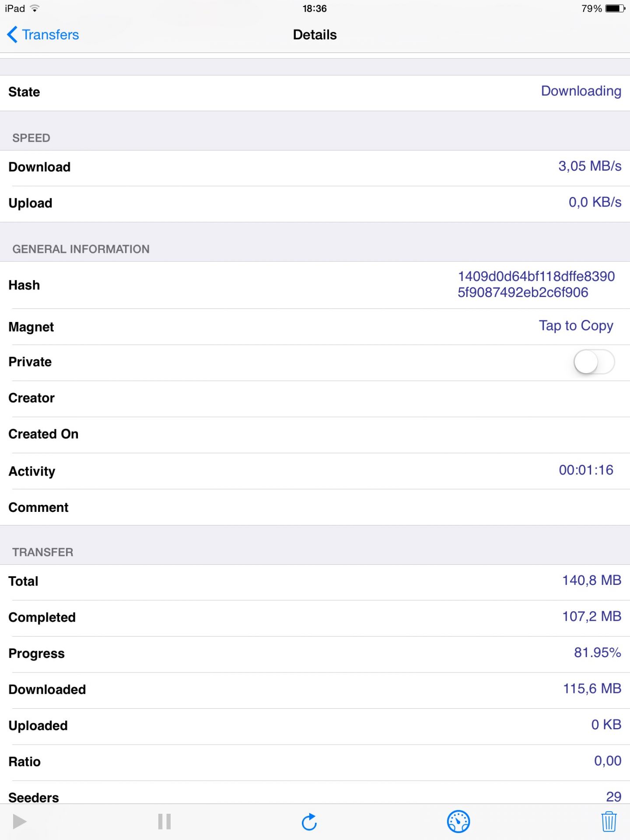This screenshot has width=630, height=840.
Task: Tap the Progress 81.95% value
Action: pos(597,653)
